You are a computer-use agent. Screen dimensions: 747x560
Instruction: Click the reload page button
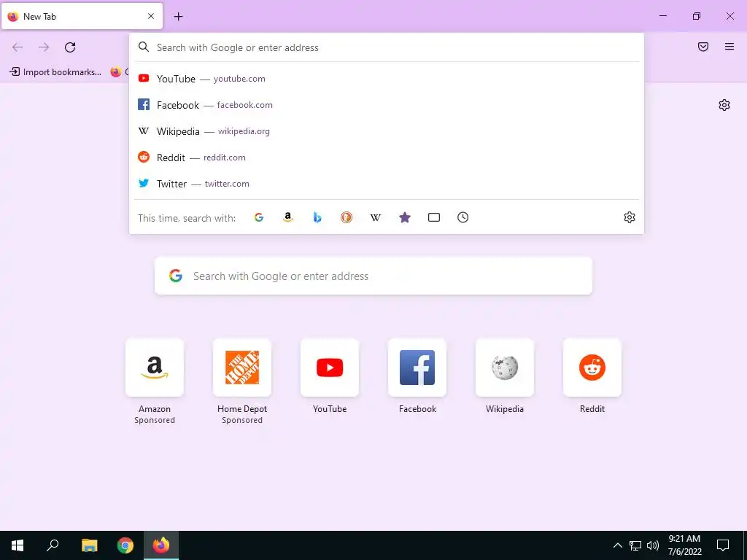click(70, 47)
